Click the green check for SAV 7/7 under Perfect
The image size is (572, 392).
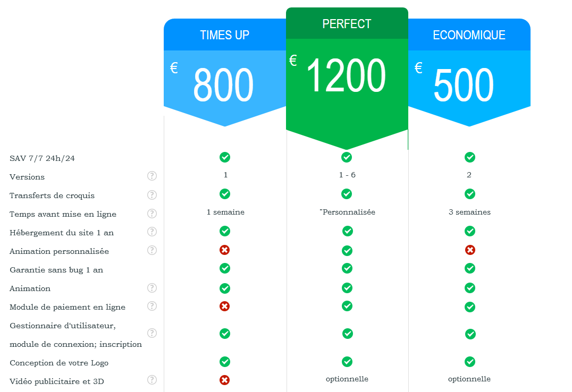pos(347,157)
